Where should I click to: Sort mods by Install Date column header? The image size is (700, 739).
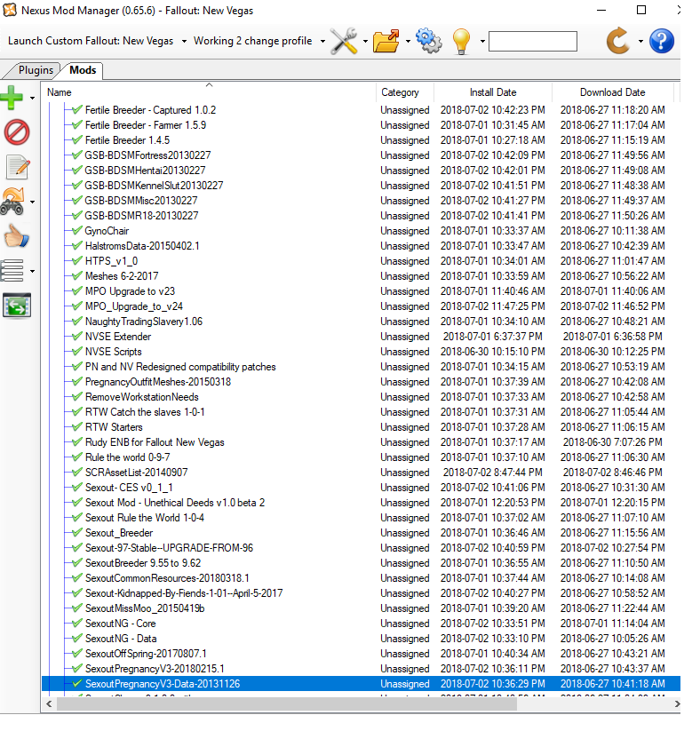point(492,92)
